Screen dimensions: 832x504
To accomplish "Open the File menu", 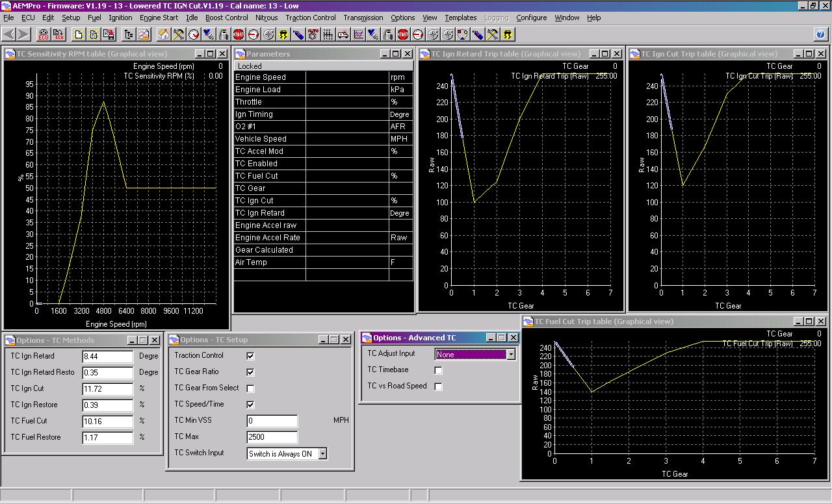I will coord(8,18).
